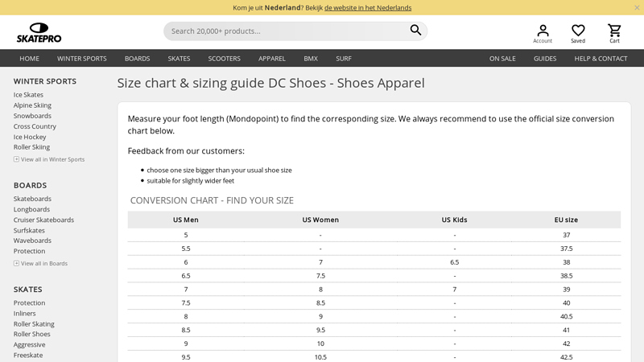Click the 'US Kids' column header
Viewport: 644px width, 362px height.
point(454,220)
